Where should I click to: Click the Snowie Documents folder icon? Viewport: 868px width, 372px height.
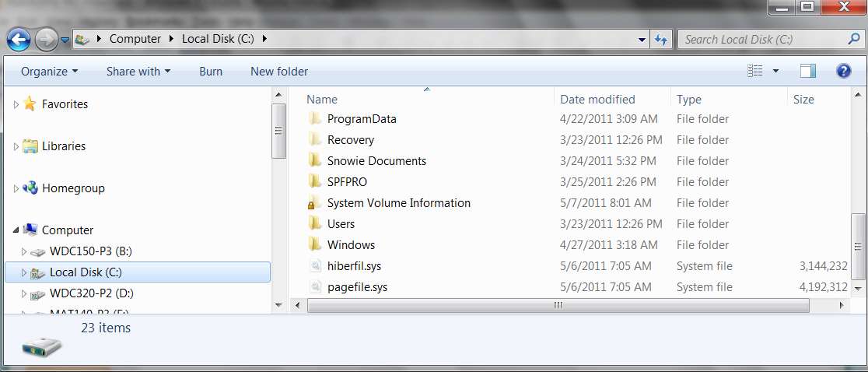coord(315,160)
